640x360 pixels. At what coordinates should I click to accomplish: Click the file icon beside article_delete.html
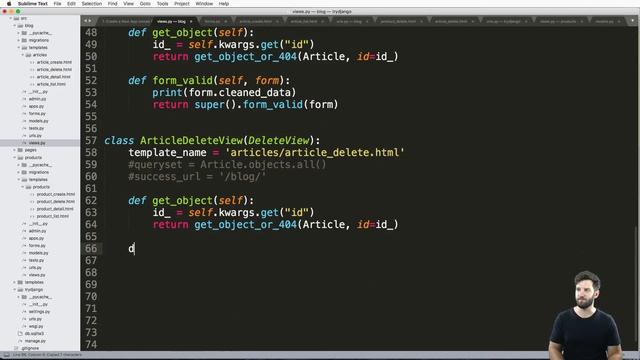pyautogui.click(x=32, y=69)
